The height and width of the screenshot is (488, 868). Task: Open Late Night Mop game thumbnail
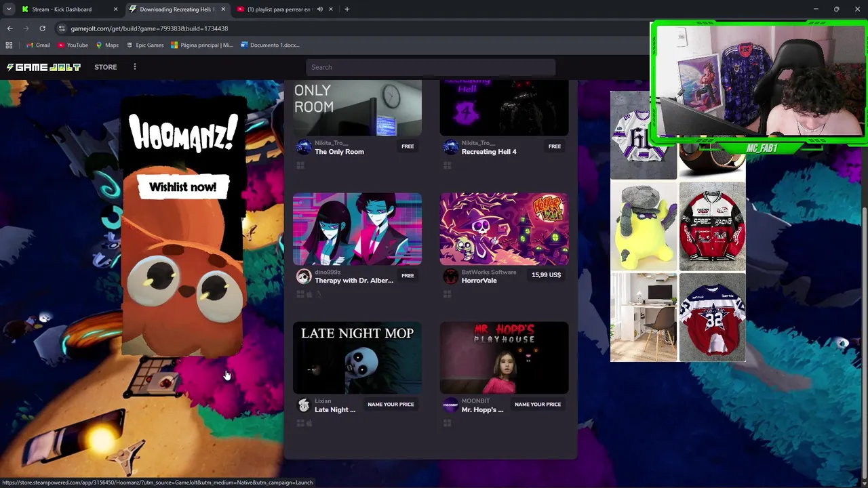point(357,358)
